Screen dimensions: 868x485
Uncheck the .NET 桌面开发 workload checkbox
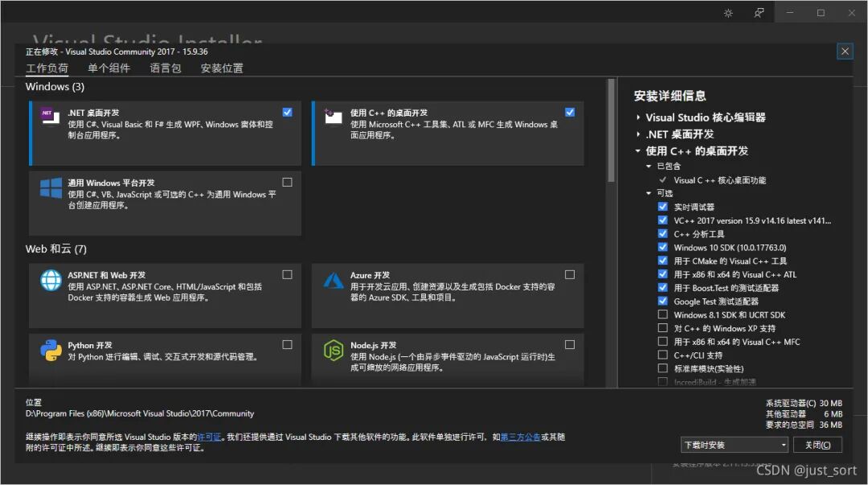[x=287, y=112]
